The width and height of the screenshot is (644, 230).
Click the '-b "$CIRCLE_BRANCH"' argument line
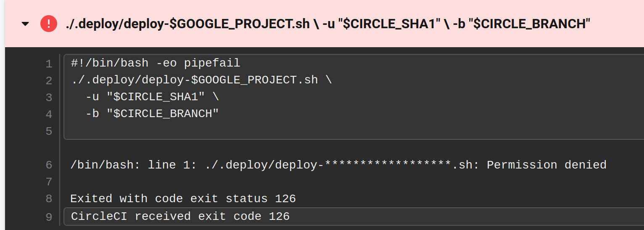[152, 114]
